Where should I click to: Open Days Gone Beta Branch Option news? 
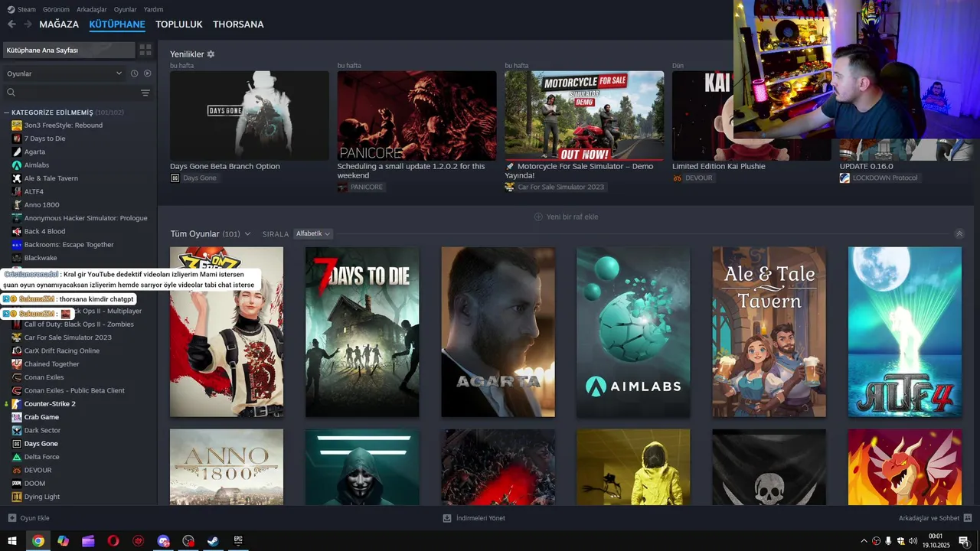point(250,116)
